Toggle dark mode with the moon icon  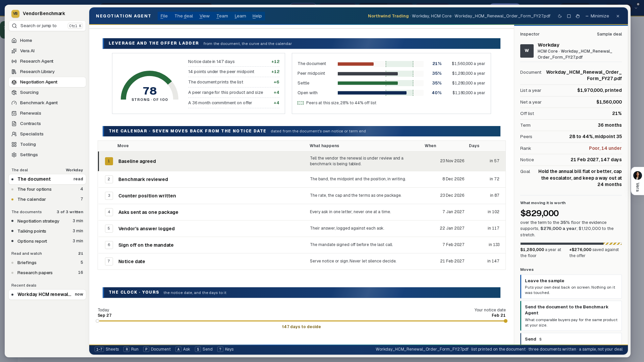[560, 16]
